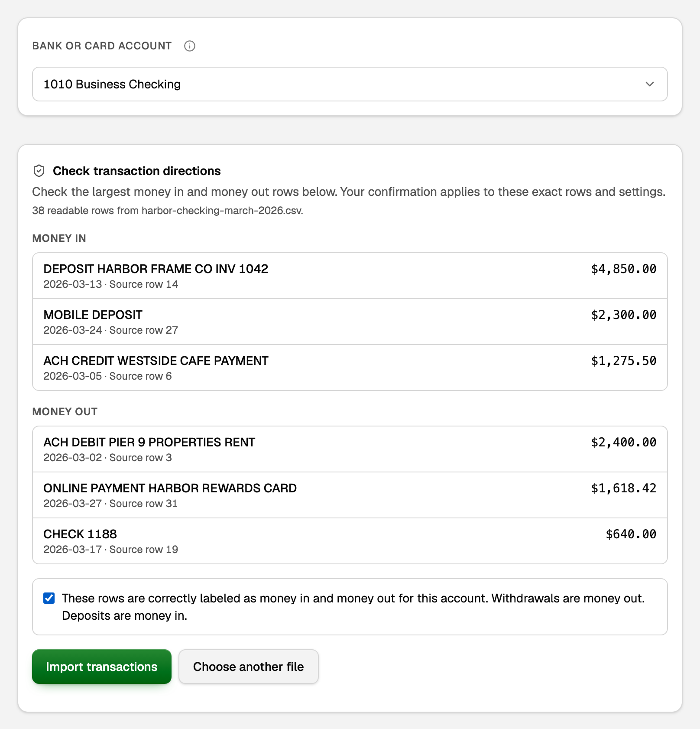Click the 2026-03-02 Source row 3 detail
Screen dimensions: 700x729
pos(107,458)
